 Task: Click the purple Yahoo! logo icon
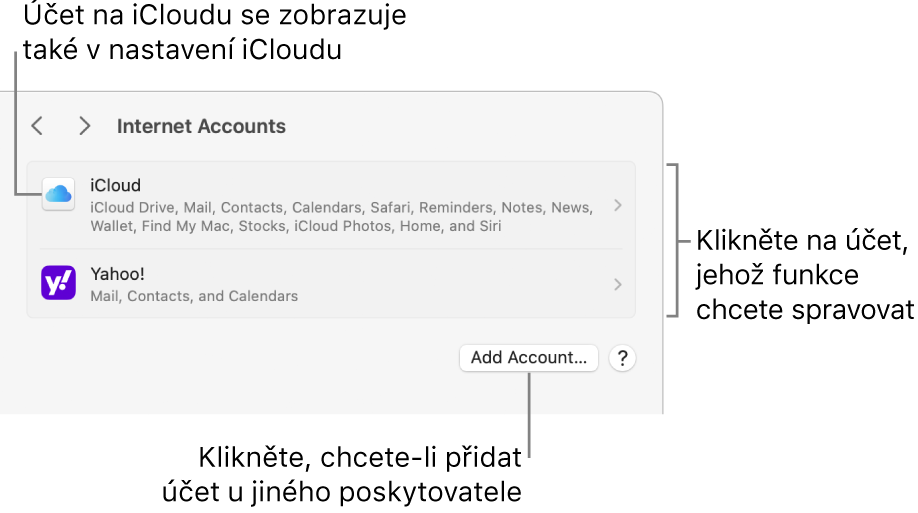pos(58,283)
